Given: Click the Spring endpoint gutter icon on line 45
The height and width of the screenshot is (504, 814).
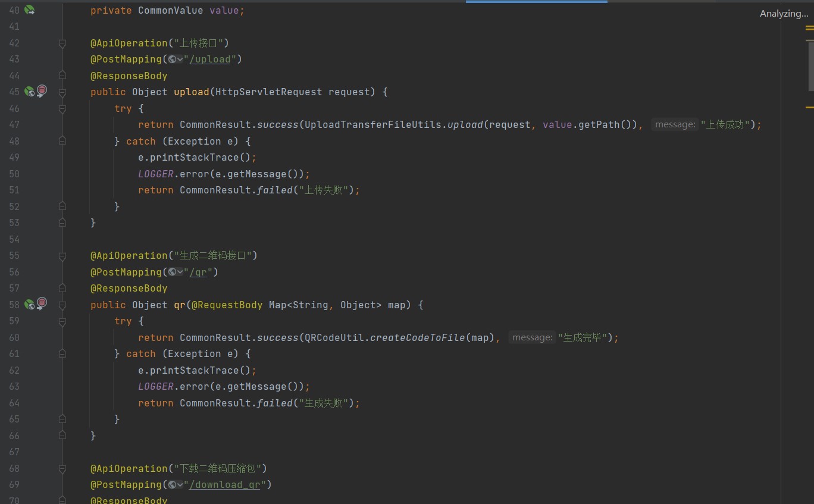Looking at the screenshot, I should click(x=29, y=91).
